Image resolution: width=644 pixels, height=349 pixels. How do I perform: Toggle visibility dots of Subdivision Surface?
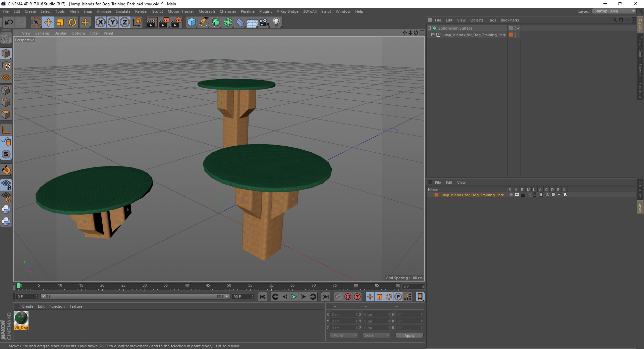pyautogui.click(x=515, y=28)
